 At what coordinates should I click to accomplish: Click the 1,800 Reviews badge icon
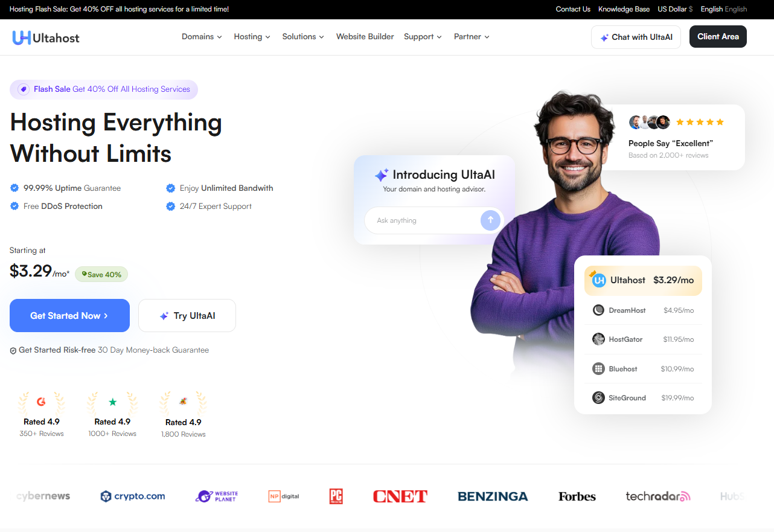pyautogui.click(x=183, y=402)
